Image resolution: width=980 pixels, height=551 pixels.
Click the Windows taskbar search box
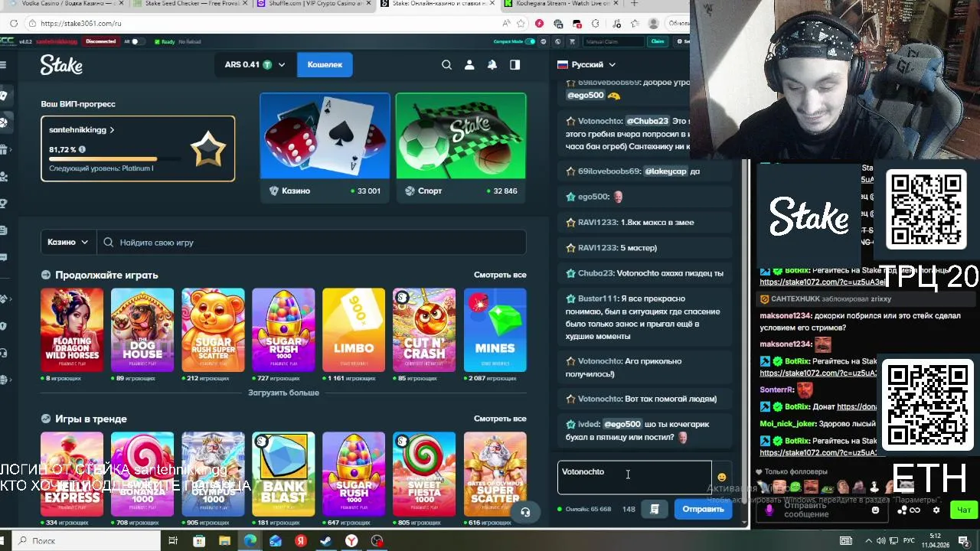(84, 541)
